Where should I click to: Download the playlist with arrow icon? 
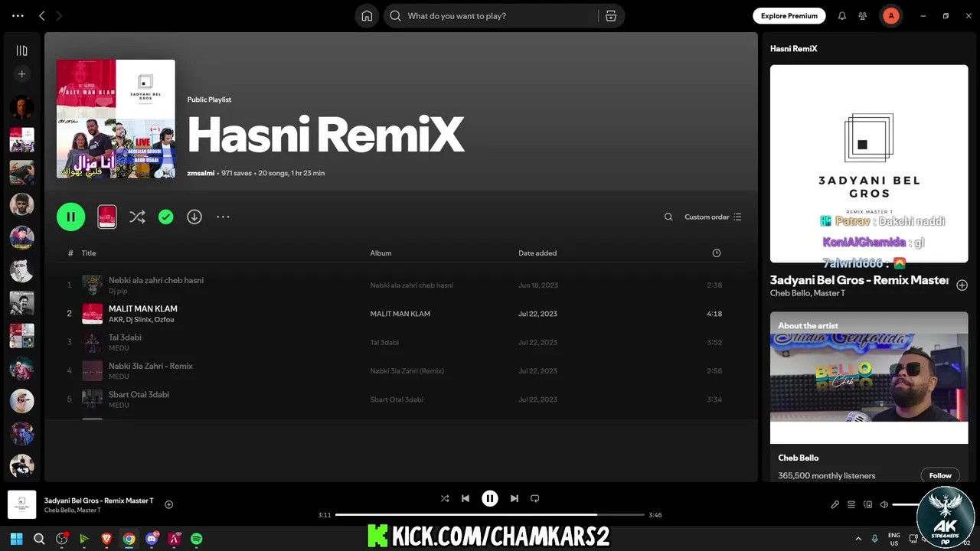point(194,217)
